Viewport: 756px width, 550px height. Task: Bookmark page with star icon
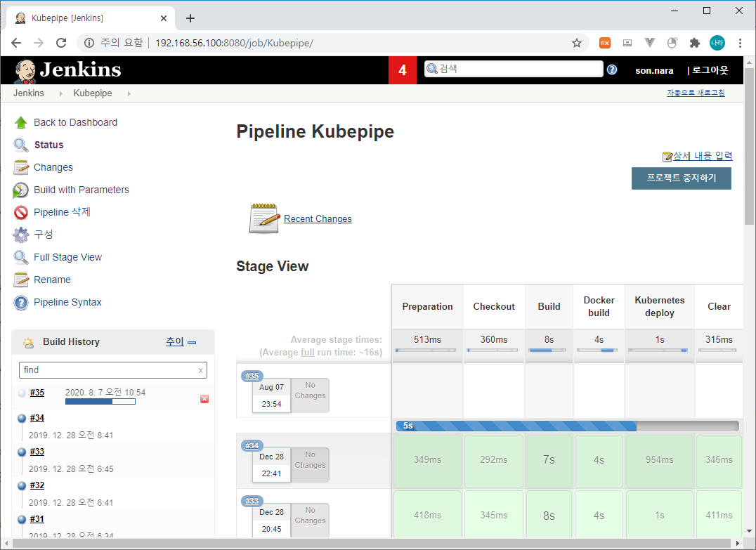[577, 43]
